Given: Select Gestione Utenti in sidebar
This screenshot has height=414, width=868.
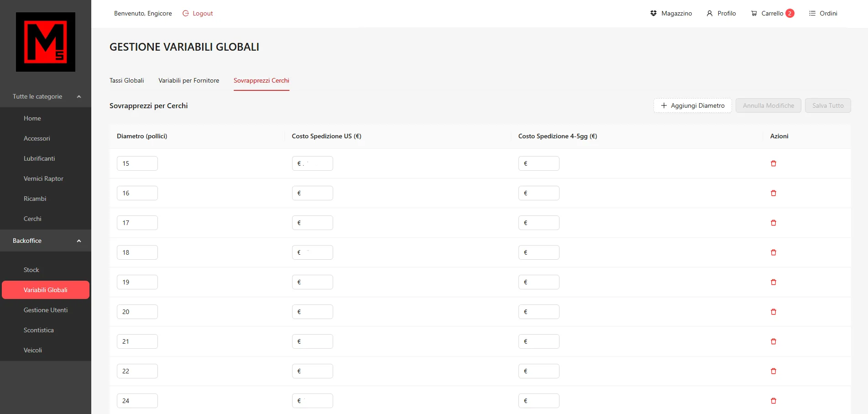Looking at the screenshot, I should click(x=46, y=310).
